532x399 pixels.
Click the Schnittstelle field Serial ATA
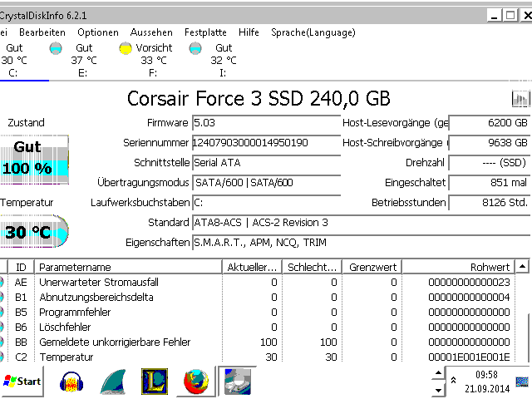[266, 163]
